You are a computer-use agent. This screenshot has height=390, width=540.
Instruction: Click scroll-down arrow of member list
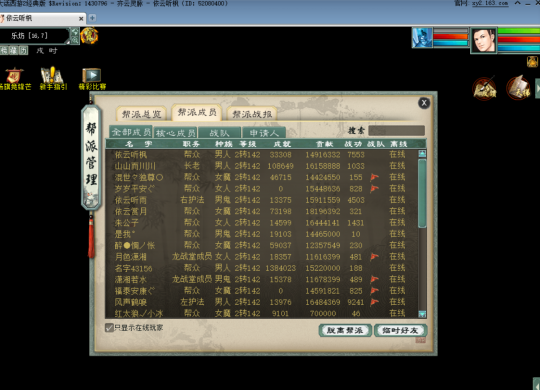tap(422, 314)
